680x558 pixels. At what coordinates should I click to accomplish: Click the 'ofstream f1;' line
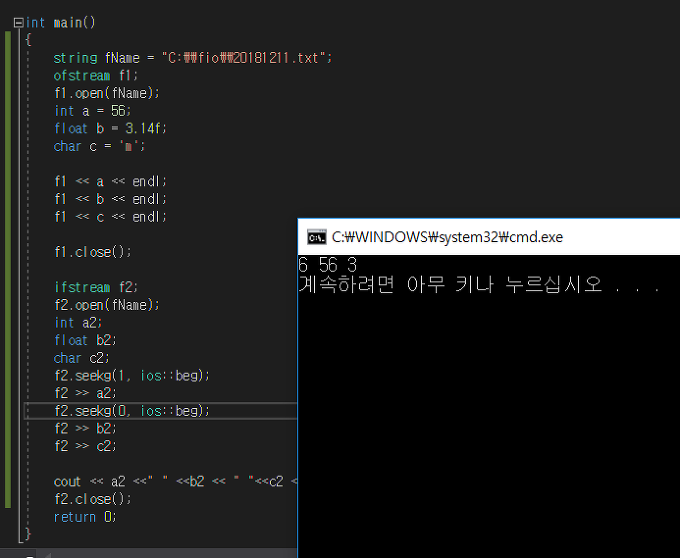pos(96,75)
